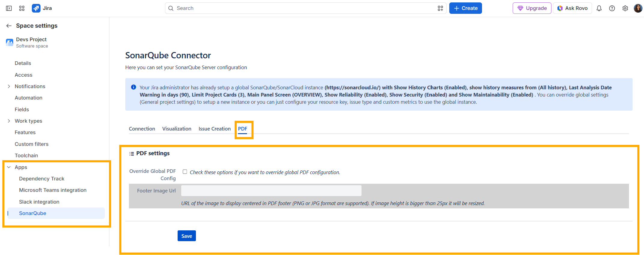Image resolution: width=644 pixels, height=255 pixels.
Task: Click in the top Search box
Action: (305, 8)
